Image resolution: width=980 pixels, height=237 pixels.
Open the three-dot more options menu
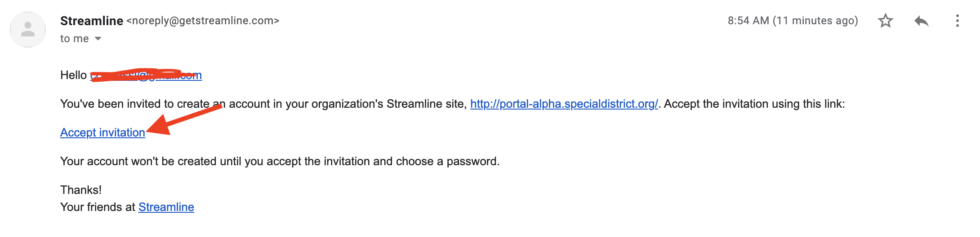pyautogui.click(x=957, y=21)
